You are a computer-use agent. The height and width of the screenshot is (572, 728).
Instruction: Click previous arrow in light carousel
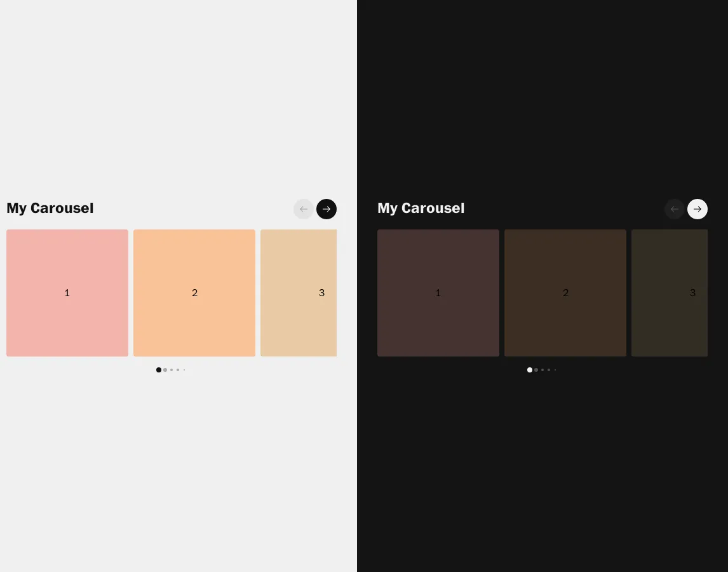304,209
